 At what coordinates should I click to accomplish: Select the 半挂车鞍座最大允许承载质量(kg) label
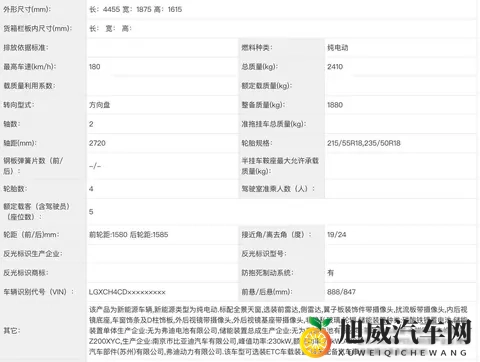point(280,166)
